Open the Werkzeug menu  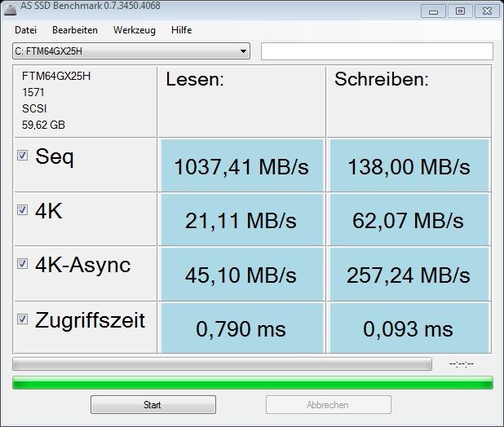point(135,30)
